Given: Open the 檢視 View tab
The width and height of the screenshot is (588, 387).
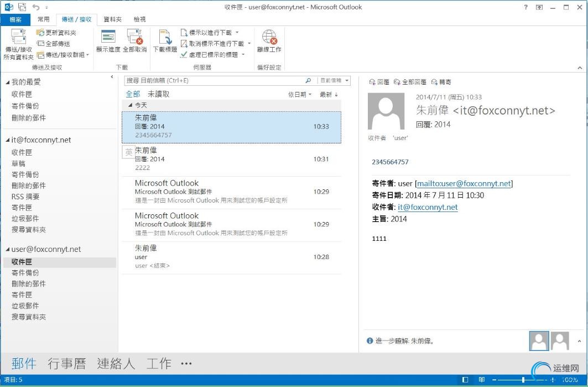Looking at the screenshot, I should point(139,19).
